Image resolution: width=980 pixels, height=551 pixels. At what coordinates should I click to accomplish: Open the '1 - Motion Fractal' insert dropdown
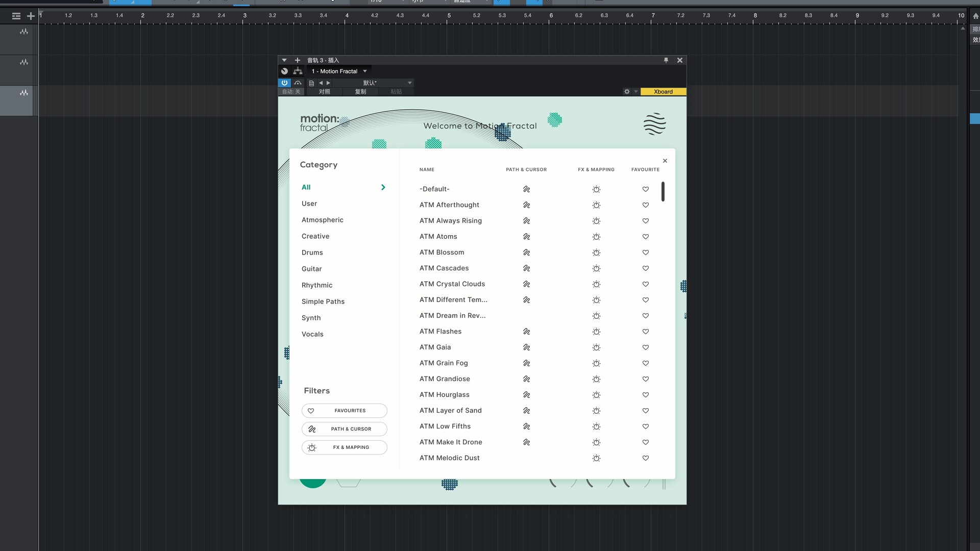coord(339,71)
